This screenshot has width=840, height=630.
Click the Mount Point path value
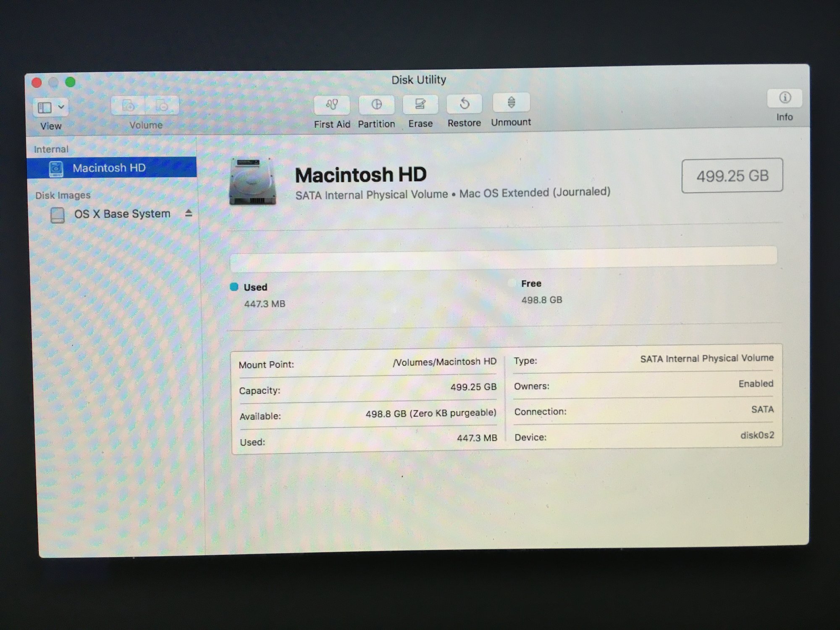(x=444, y=362)
